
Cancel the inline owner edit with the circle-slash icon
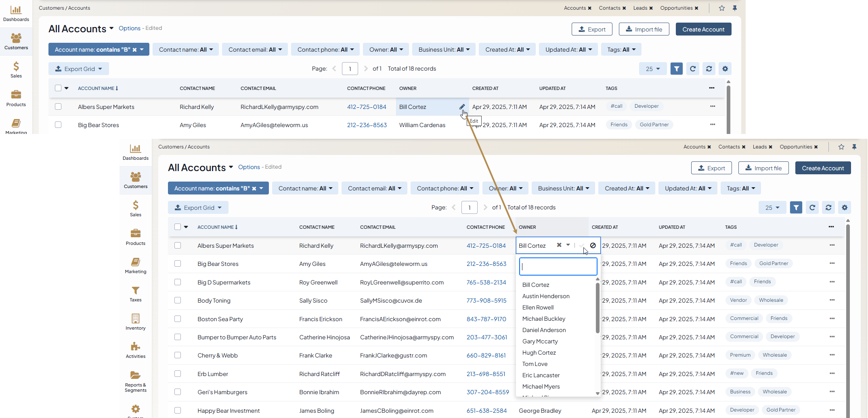(x=593, y=245)
